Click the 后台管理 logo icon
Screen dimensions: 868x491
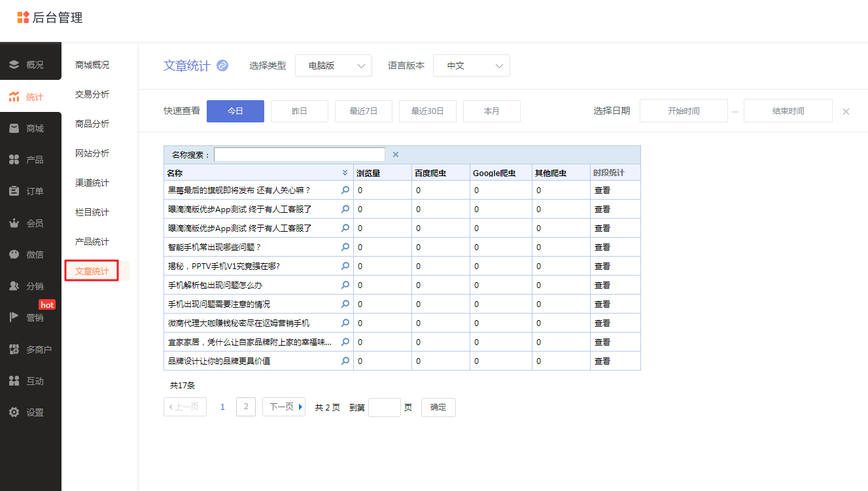pyautogui.click(x=23, y=18)
